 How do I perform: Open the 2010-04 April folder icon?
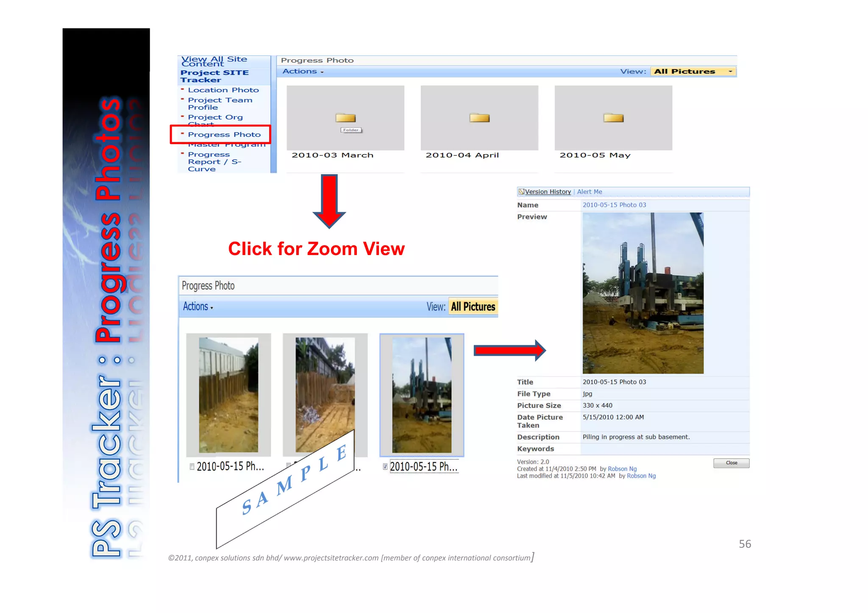[x=479, y=118]
